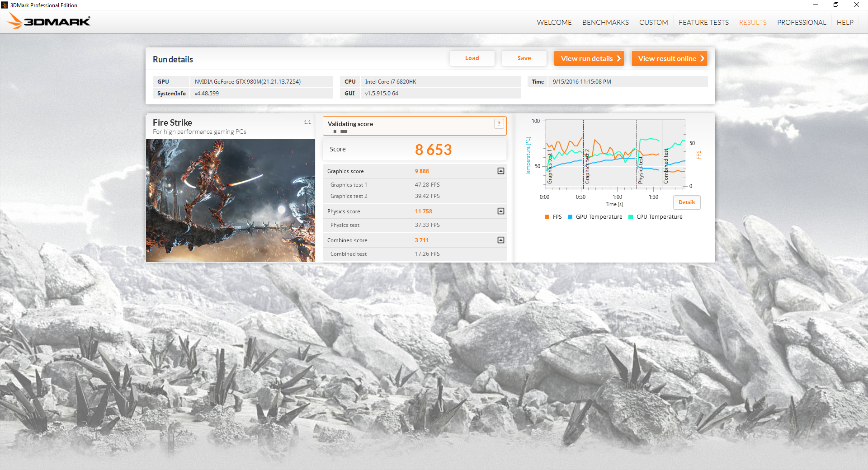This screenshot has width=868, height=470.
Task: Restore down the 3DMark window
Action: click(836, 5)
